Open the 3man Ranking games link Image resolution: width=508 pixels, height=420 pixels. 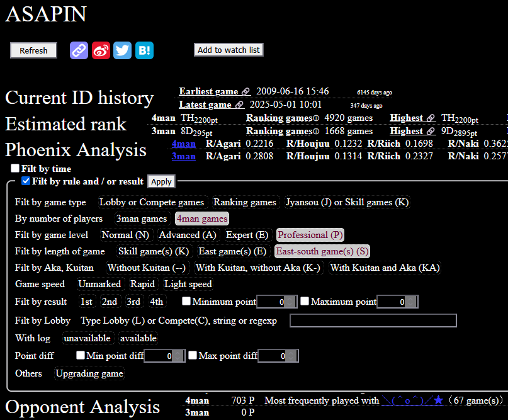[279, 131]
